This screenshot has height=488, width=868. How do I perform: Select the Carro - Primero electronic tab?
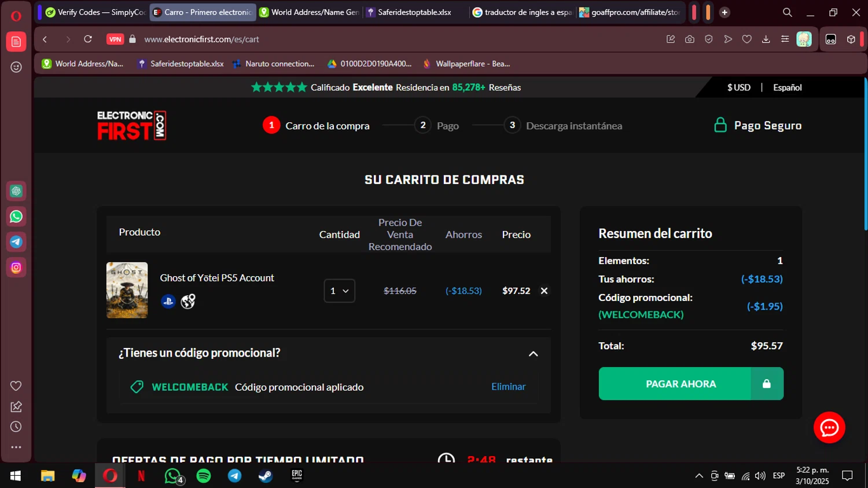(203, 12)
